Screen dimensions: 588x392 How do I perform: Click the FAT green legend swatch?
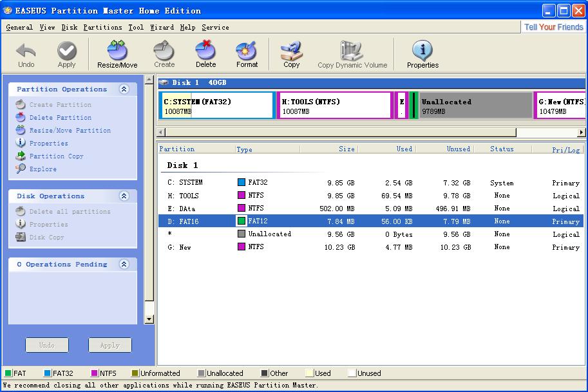pos(8,373)
